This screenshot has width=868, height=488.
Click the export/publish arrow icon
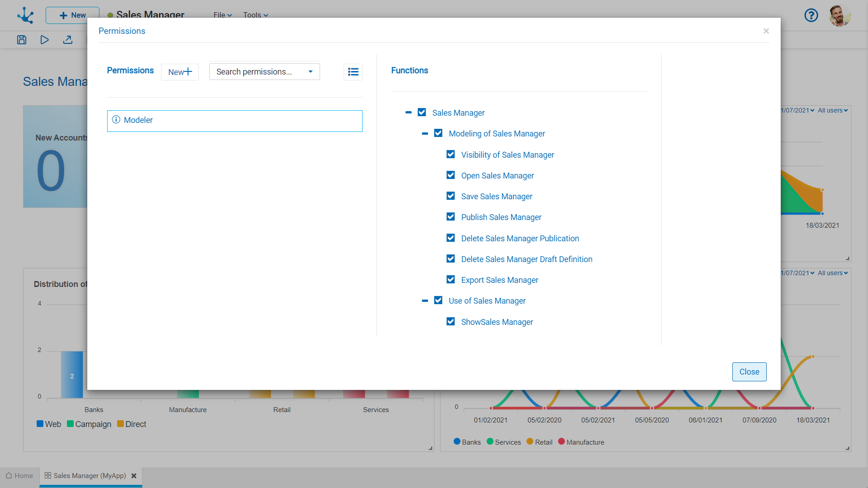tap(68, 40)
